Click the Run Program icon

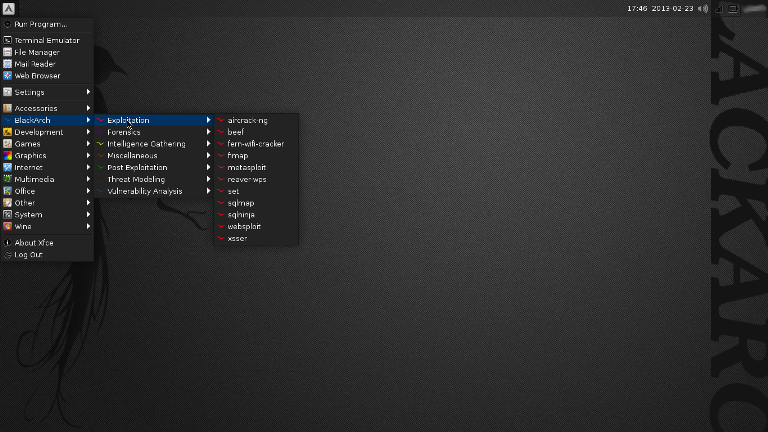[x=7, y=24]
